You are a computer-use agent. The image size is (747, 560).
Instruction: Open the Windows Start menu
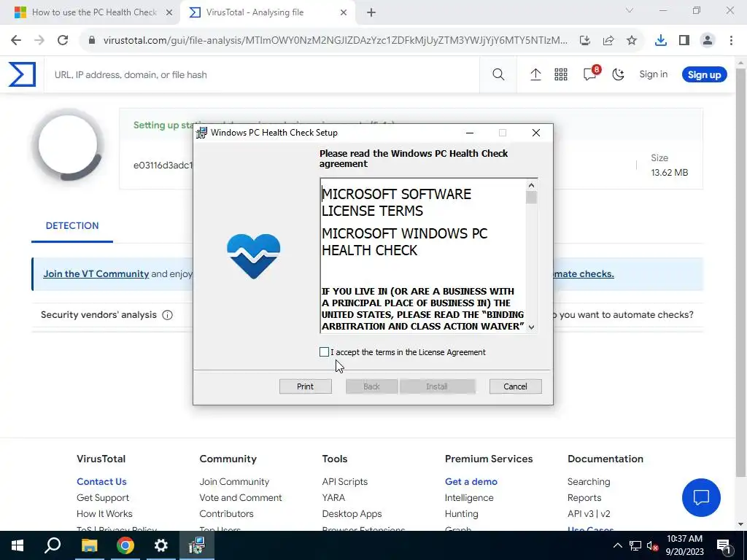pyautogui.click(x=18, y=545)
